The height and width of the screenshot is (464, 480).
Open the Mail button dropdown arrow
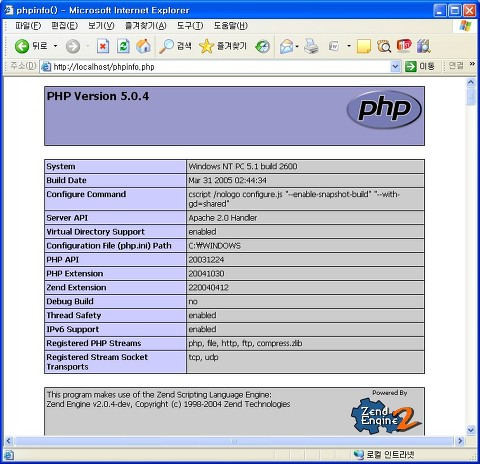[297, 46]
